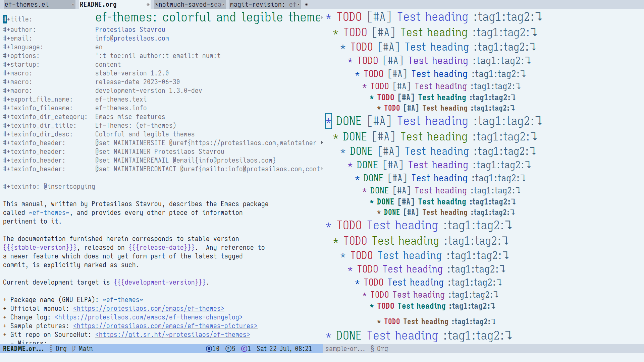
Task: Click the #+texinfo: @insertcopying line
Action: click(49, 186)
